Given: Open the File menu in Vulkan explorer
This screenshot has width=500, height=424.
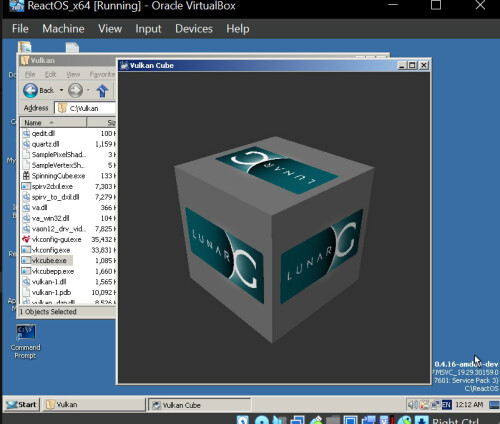Looking at the screenshot, I should [x=30, y=74].
